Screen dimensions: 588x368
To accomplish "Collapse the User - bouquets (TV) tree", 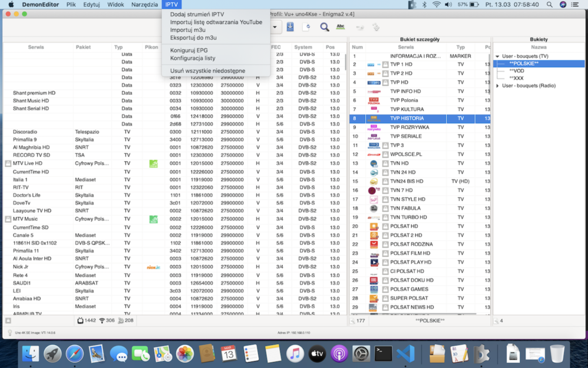I will click(x=497, y=57).
